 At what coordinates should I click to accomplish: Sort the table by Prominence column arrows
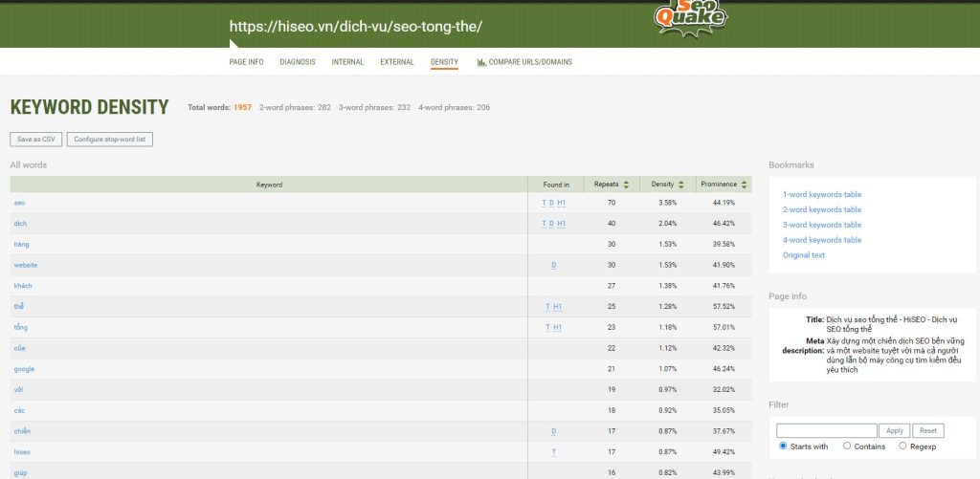(744, 185)
